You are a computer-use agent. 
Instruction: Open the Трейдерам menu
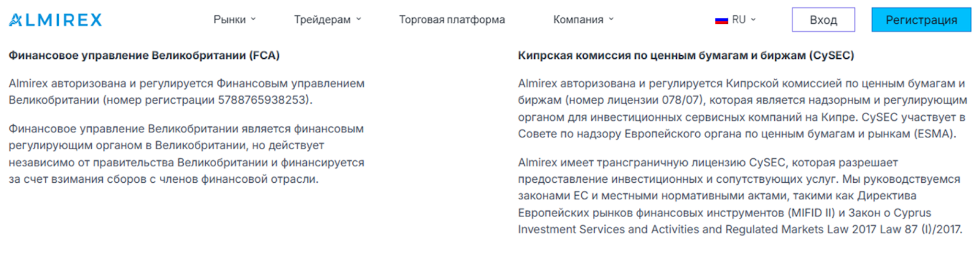[322, 20]
